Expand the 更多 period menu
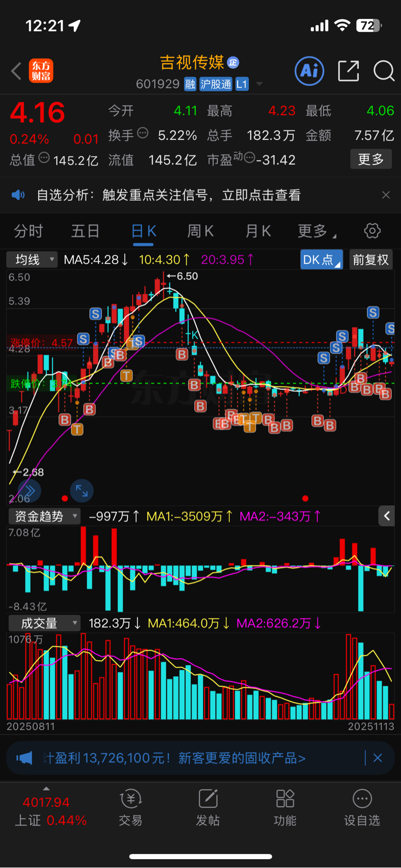The image size is (401, 868). coord(316,231)
